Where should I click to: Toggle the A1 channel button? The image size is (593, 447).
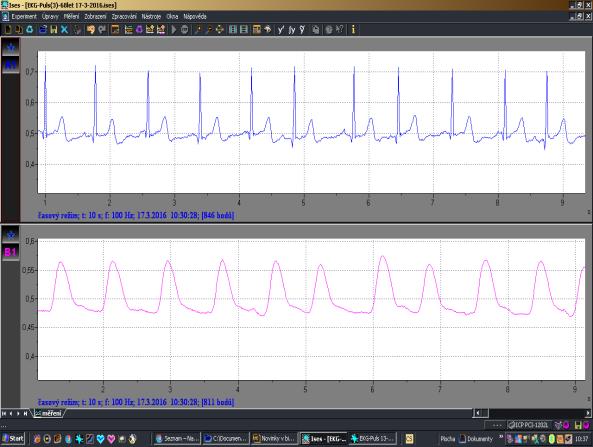11,65
